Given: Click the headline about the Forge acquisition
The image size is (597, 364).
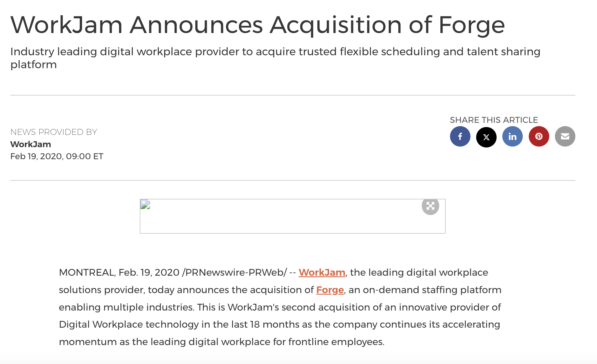Looking at the screenshot, I should click(257, 25).
